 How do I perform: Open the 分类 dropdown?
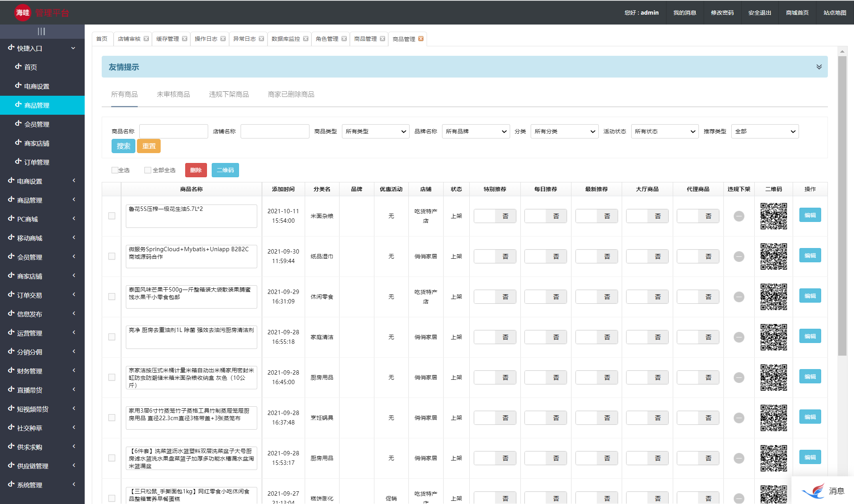(564, 131)
